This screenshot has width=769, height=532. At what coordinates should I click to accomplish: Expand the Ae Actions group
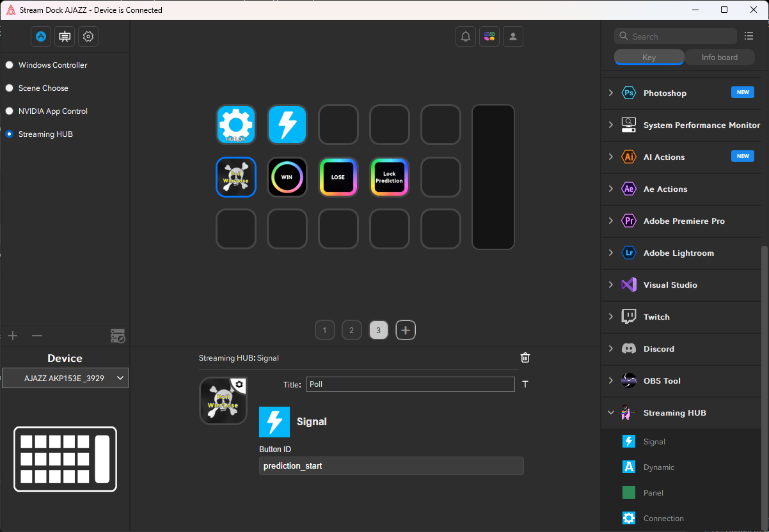[611, 189]
